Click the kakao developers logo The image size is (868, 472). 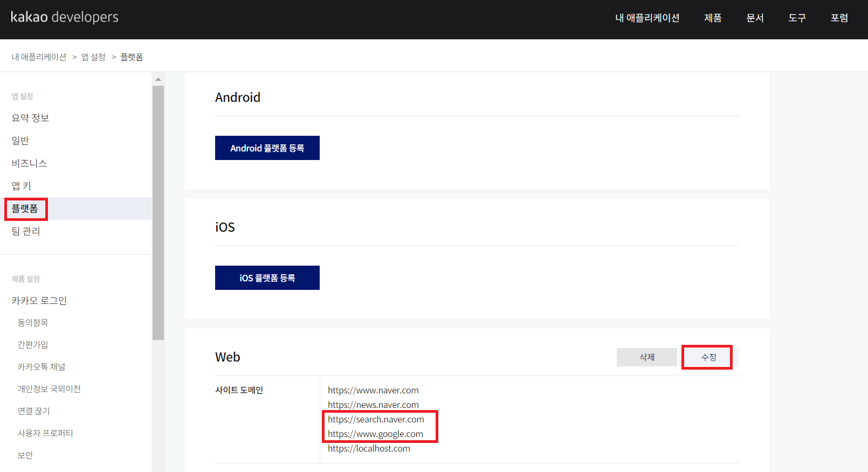(x=65, y=17)
